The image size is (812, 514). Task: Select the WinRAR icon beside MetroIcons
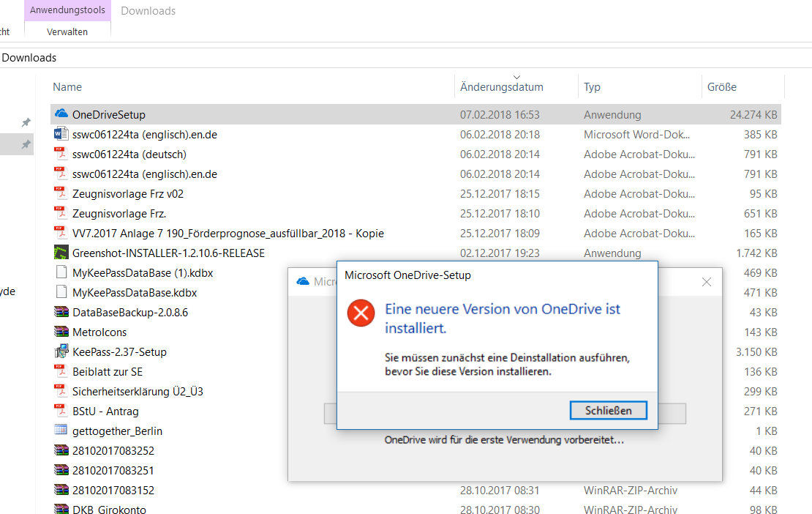click(x=61, y=332)
